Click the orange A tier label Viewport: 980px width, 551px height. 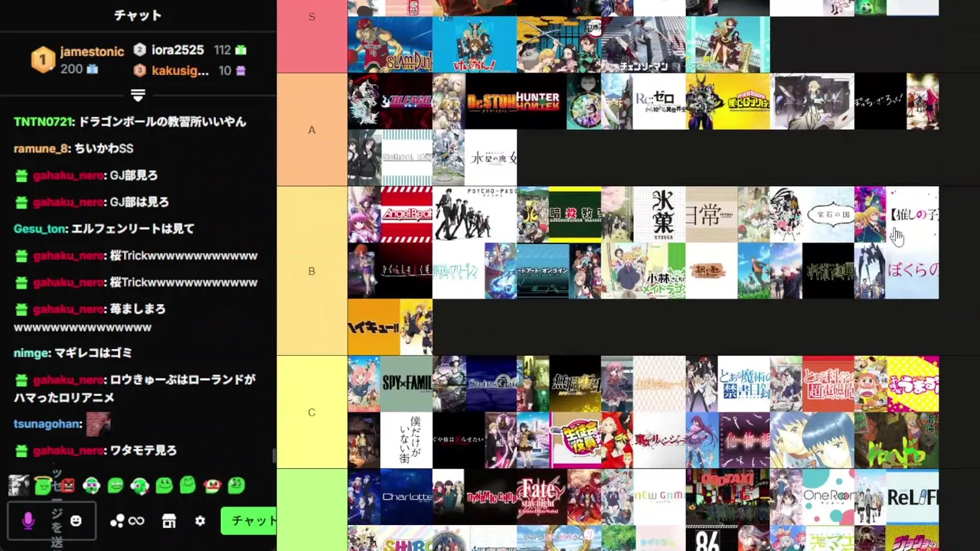312,130
